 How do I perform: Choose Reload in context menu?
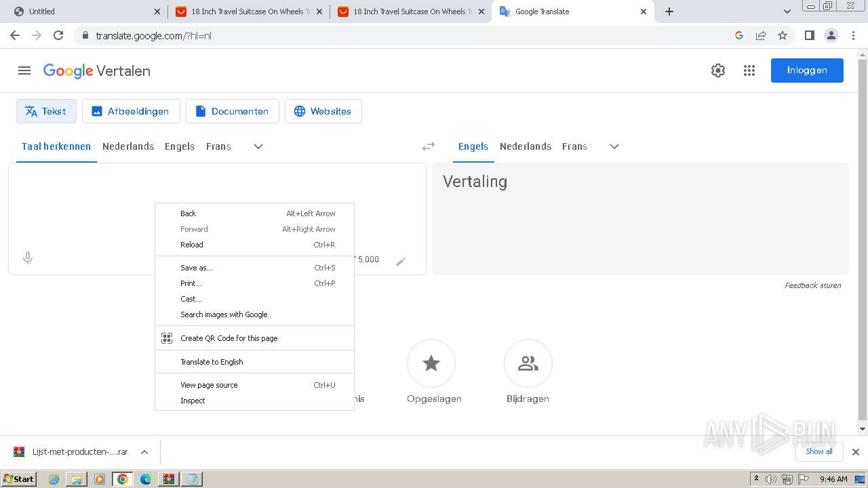(254, 245)
